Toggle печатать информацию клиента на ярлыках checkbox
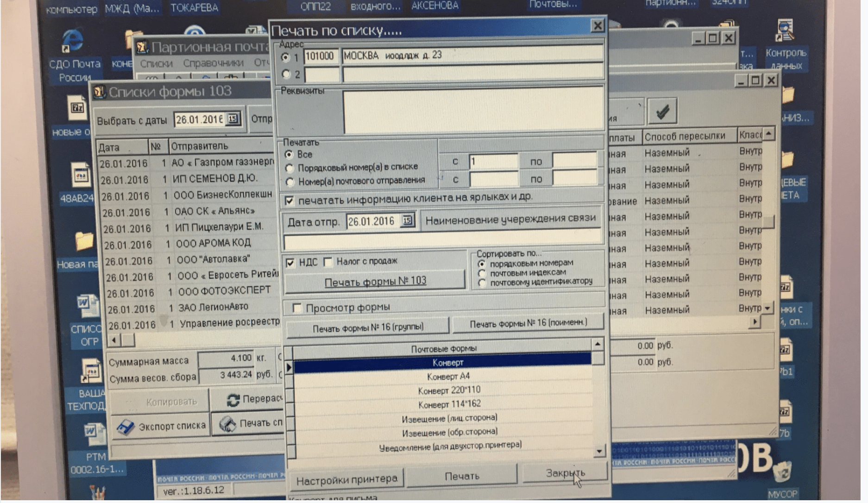Image resolution: width=868 pixels, height=503 pixels. [x=289, y=201]
